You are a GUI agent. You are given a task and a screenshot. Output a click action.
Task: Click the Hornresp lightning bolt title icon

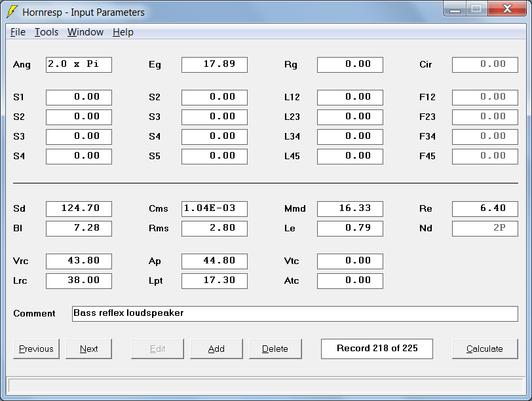(x=12, y=12)
